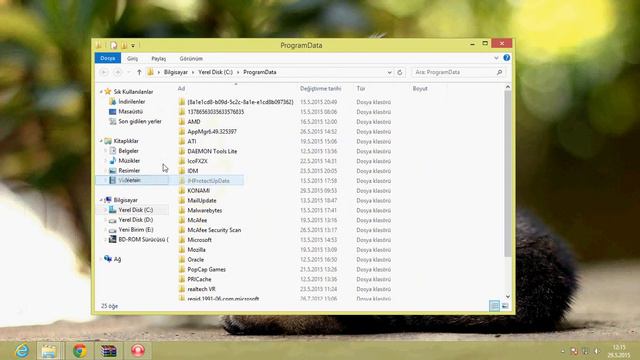Image resolution: width=640 pixels, height=360 pixels.
Task: Select Müzikler library
Action: pos(129,160)
